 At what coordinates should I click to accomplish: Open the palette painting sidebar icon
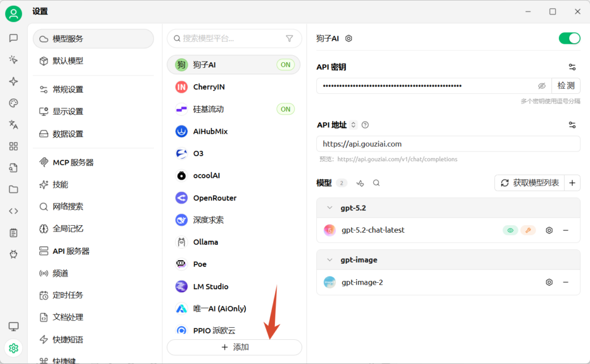[14, 103]
